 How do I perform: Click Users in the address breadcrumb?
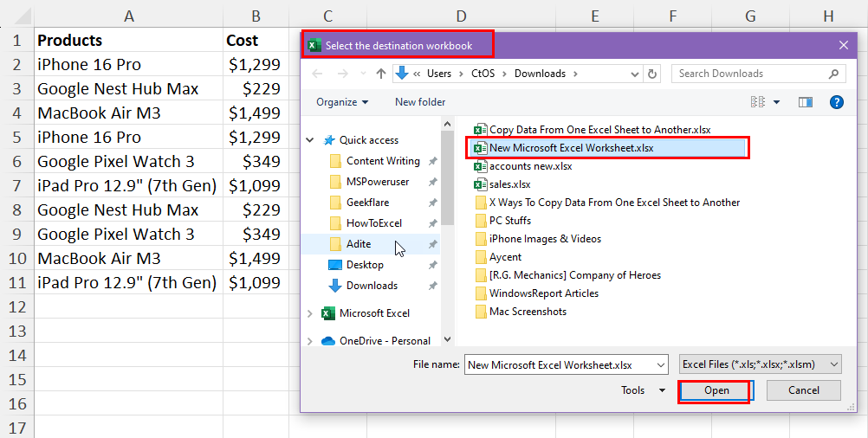point(439,74)
